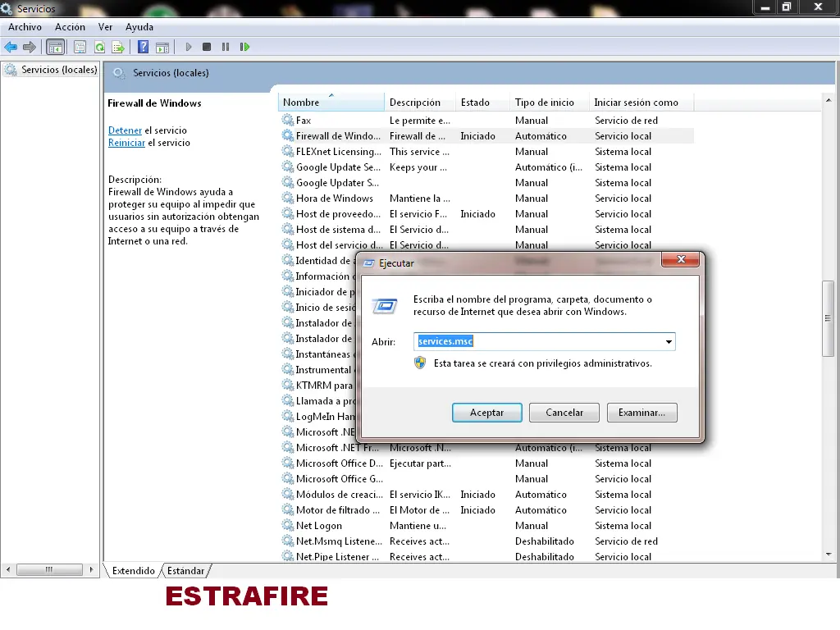Click the vertical scrollbar thumb of services list
The image size is (840, 630).
coord(829,318)
